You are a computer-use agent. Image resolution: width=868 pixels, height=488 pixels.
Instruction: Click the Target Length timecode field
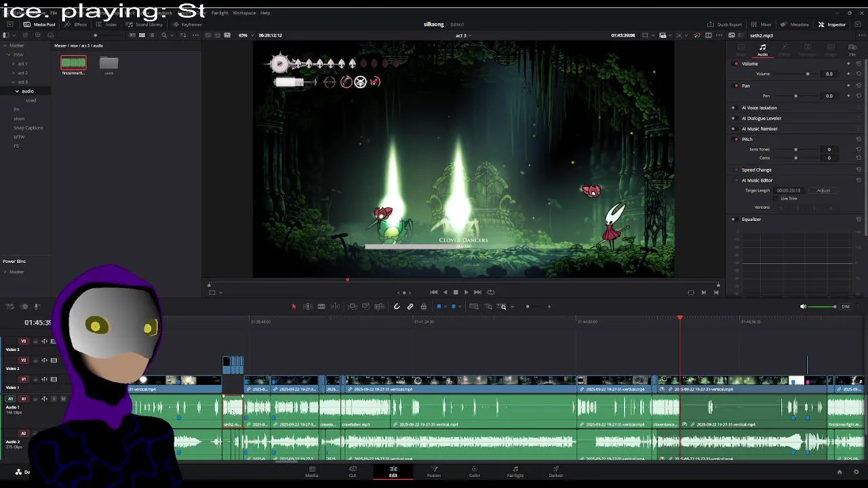click(x=789, y=190)
